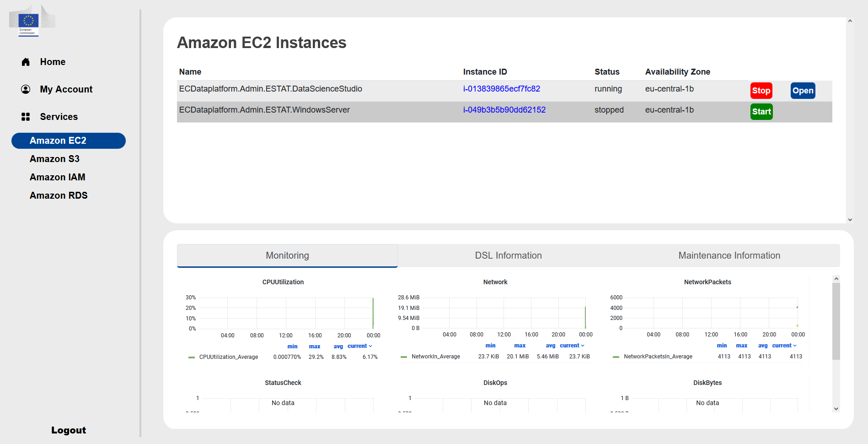The height and width of the screenshot is (444, 868).
Task: Expand 'current' sort dropdown in CPUUtilization chart
Action: [x=360, y=346]
